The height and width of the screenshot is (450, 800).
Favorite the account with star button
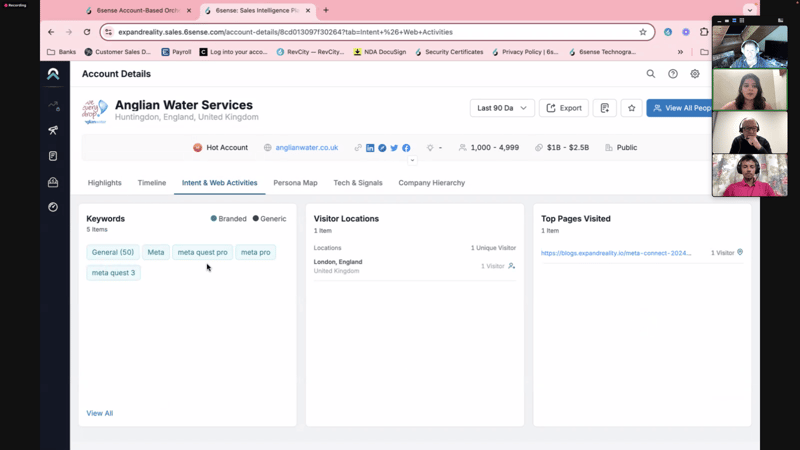tap(632, 108)
